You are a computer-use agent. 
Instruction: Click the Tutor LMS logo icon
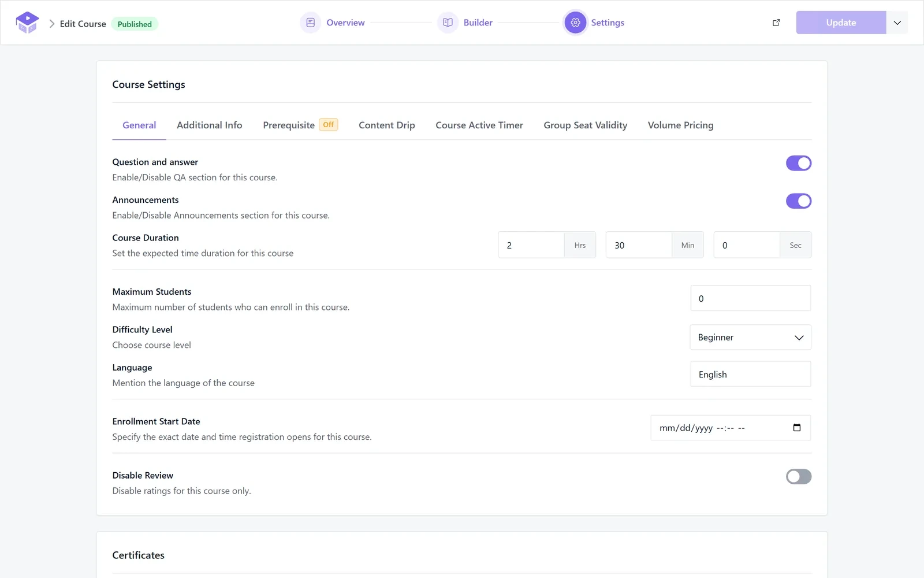27,23
